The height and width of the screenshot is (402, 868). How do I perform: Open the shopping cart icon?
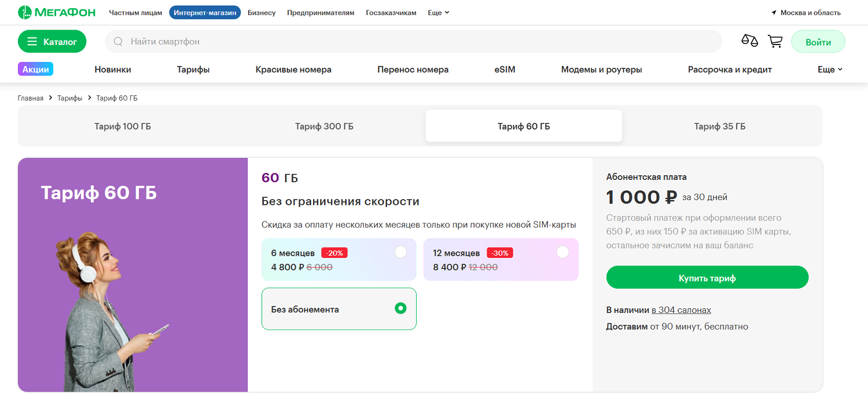pyautogui.click(x=775, y=41)
